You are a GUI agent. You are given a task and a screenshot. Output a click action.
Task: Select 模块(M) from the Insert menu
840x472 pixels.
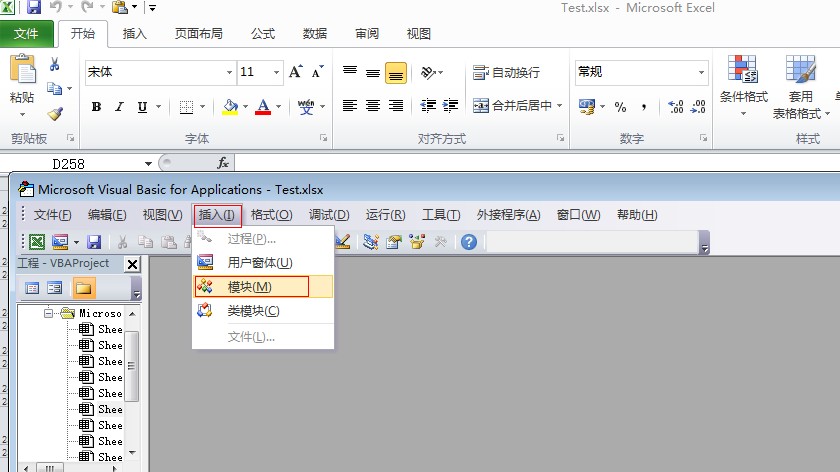262,287
